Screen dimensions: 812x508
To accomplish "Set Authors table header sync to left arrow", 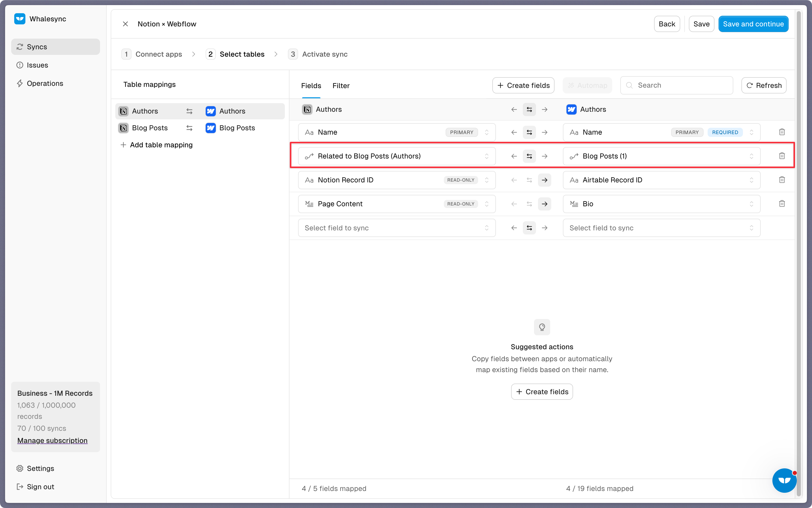I will point(514,109).
